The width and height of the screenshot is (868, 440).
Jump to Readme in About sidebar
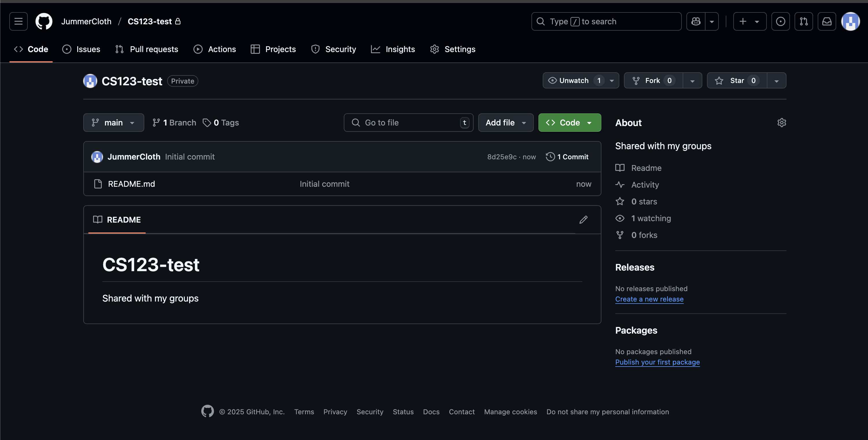click(638, 168)
